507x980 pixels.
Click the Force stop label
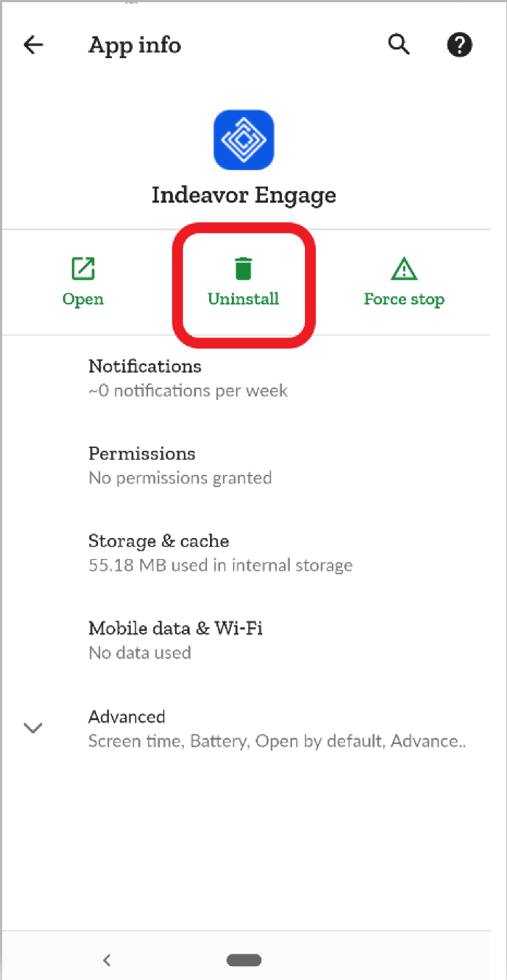coord(404,299)
